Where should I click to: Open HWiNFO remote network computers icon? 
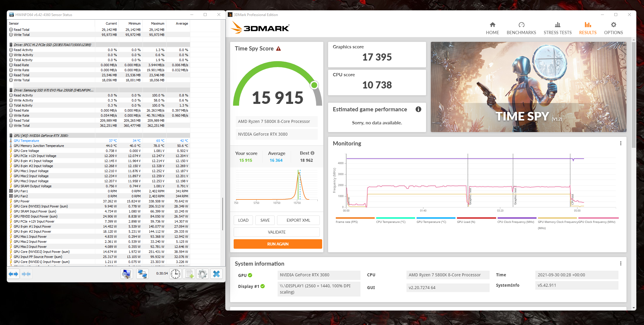(x=142, y=274)
